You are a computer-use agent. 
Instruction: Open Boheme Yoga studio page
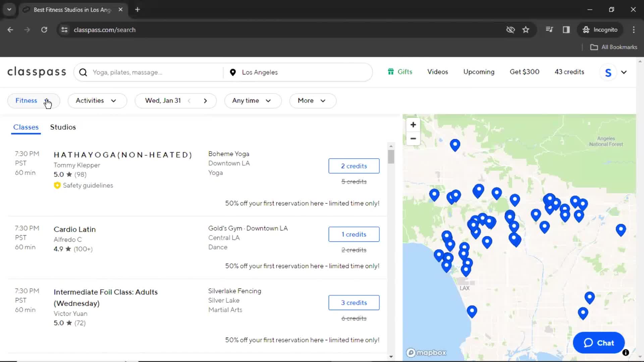(x=229, y=154)
